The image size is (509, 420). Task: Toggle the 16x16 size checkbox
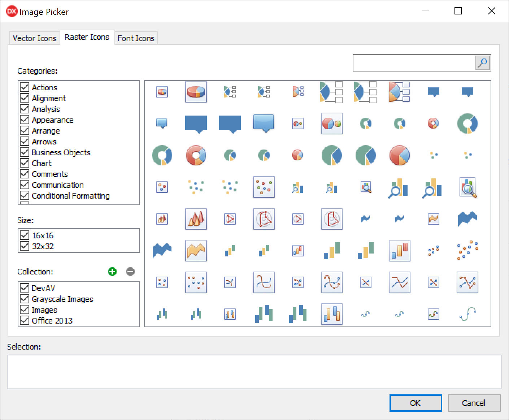tap(25, 235)
